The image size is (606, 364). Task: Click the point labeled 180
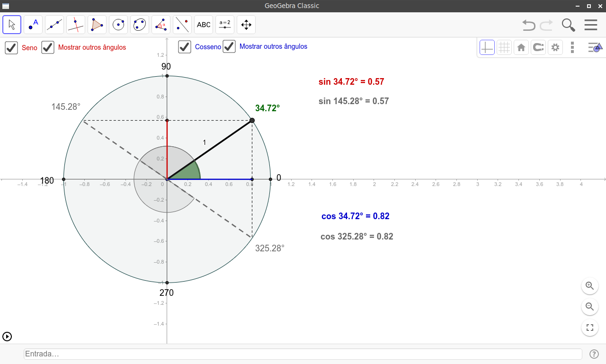point(63,179)
